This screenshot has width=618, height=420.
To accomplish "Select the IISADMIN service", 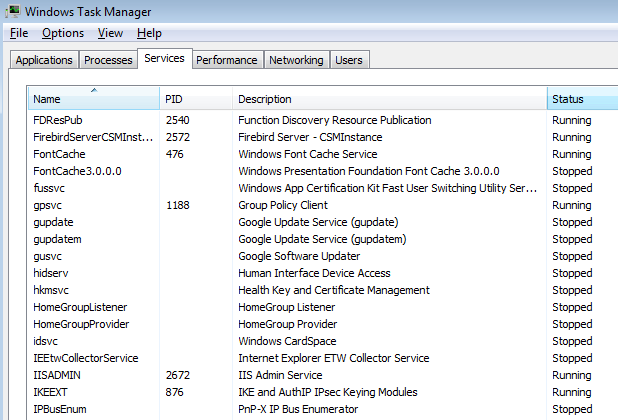I will click(x=57, y=375).
